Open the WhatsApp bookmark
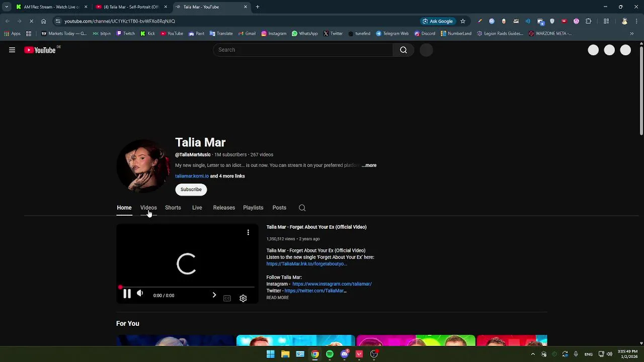The height and width of the screenshot is (362, 644). coord(304,34)
